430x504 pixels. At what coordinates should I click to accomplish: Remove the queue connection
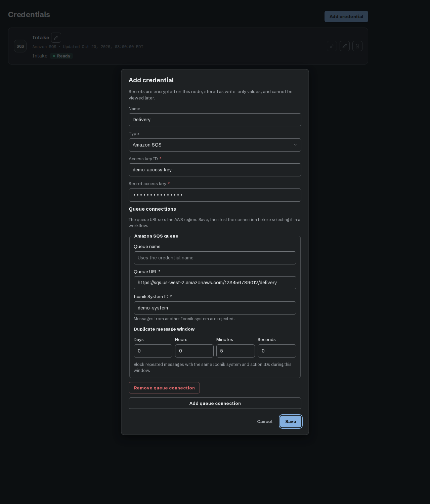pyautogui.click(x=164, y=388)
